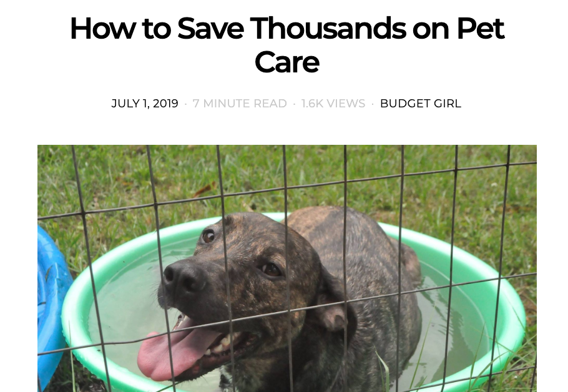The image size is (568, 392).
Task: Select the 7 MINUTE READ label
Action: pyautogui.click(x=240, y=104)
